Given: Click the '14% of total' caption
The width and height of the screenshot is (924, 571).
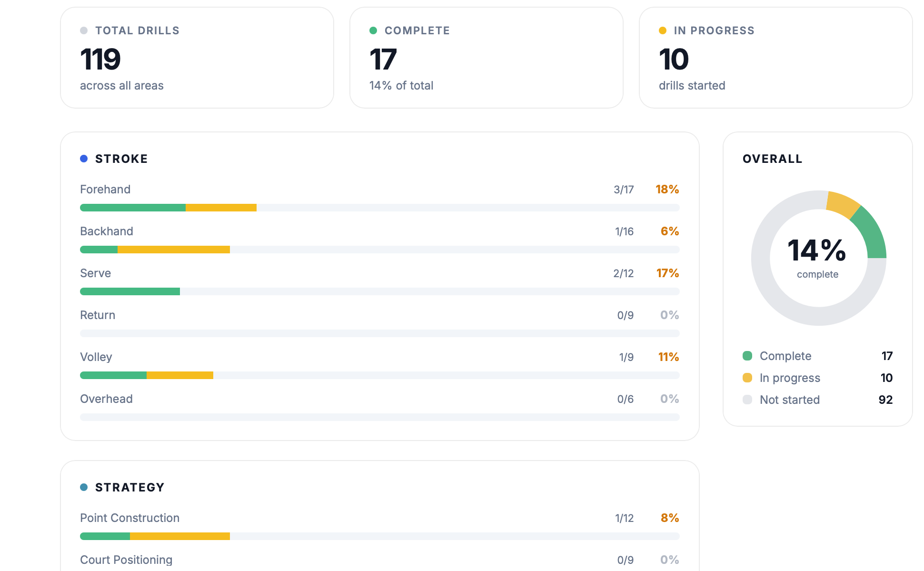Looking at the screenshot, I should tap(401, 86).
